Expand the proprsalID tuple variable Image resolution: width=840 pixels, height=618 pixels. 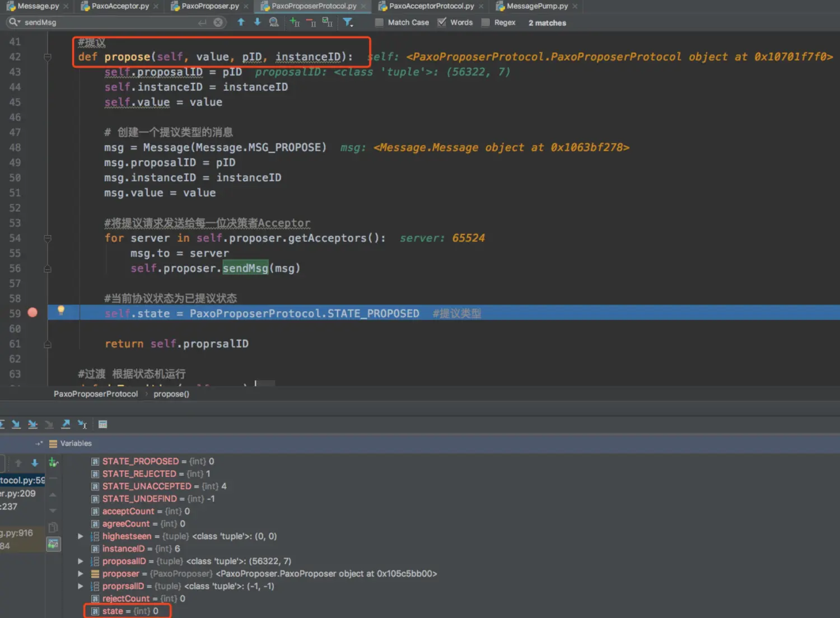pyautogui.click(x=81, y=586)
